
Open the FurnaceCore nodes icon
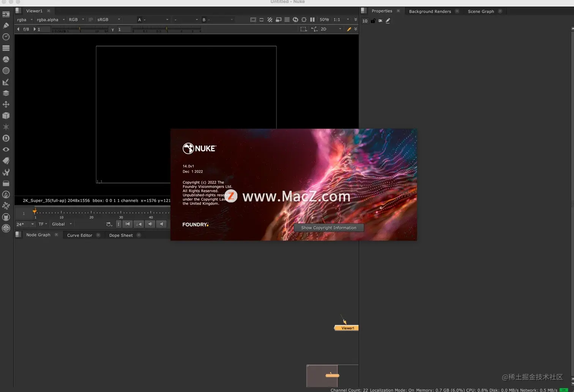click(x=6, y=194)
